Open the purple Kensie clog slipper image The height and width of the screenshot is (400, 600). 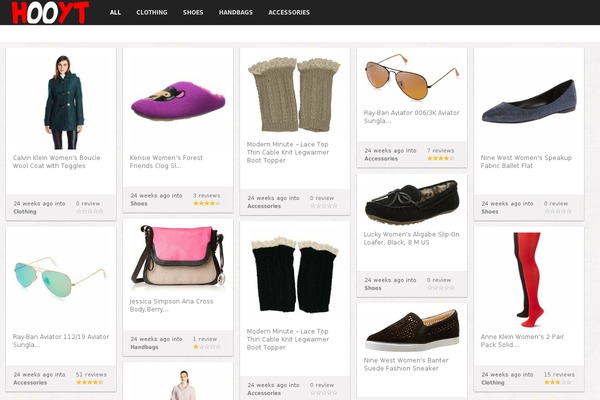(178, 101)
